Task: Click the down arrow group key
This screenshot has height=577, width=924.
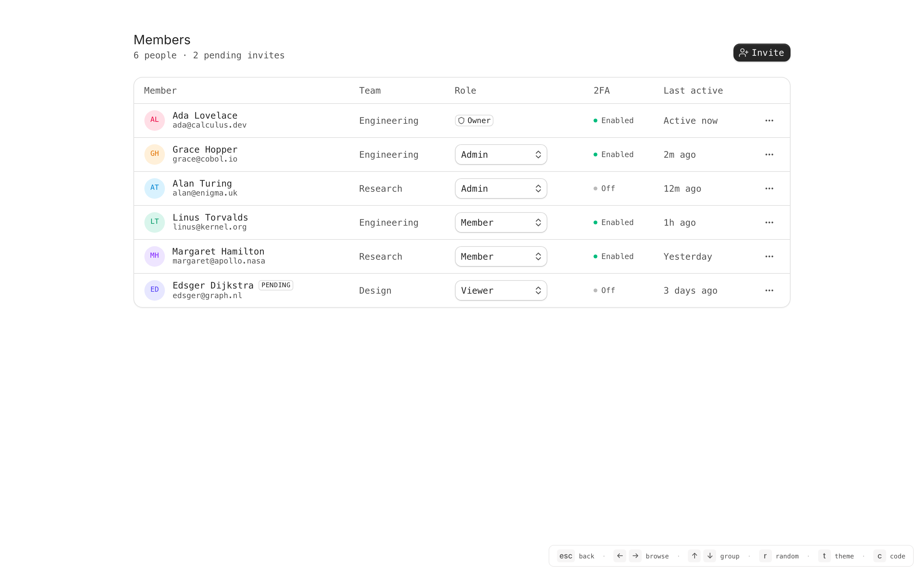Action: [709, 556]
